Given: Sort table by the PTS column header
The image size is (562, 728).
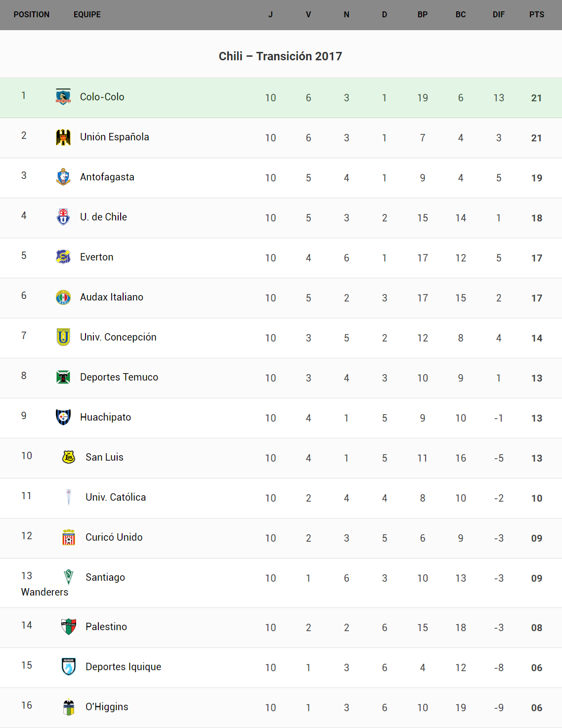Looking at the screenshot, I should pos(536,15).
